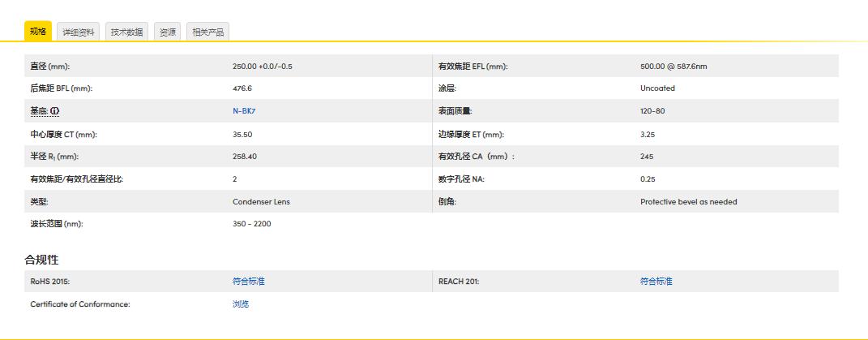Click the surface quality value 120-80

click(652, 111)
